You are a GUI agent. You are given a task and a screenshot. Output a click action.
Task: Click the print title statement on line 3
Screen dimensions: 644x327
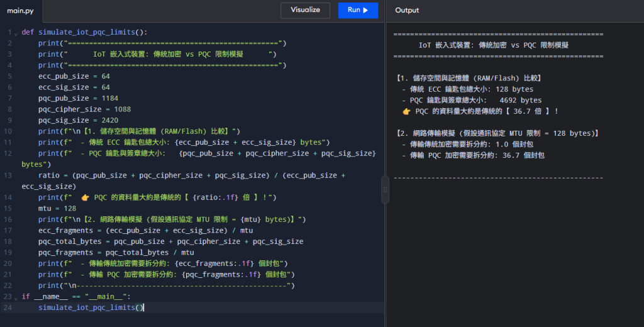pos(157,54)
